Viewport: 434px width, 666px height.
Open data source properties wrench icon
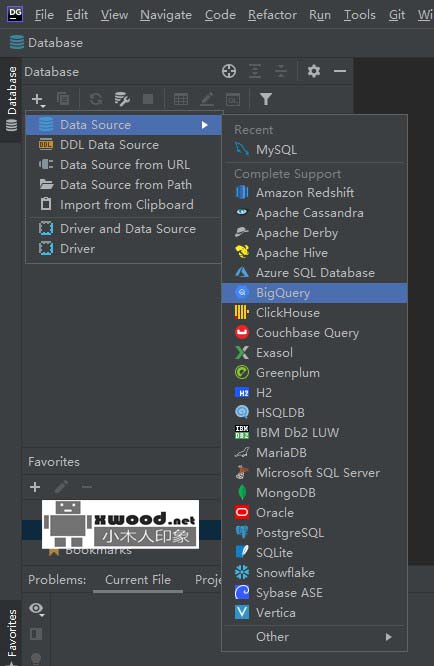[x=122, y=99]
